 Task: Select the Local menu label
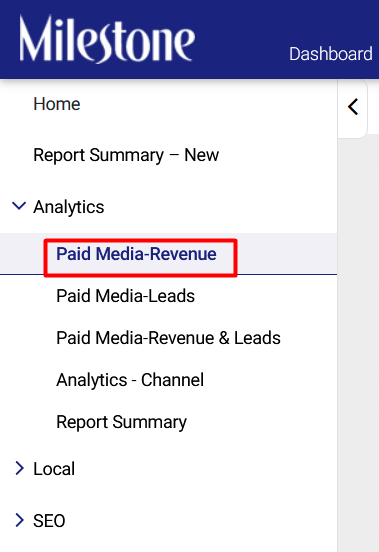click(54, 469)
